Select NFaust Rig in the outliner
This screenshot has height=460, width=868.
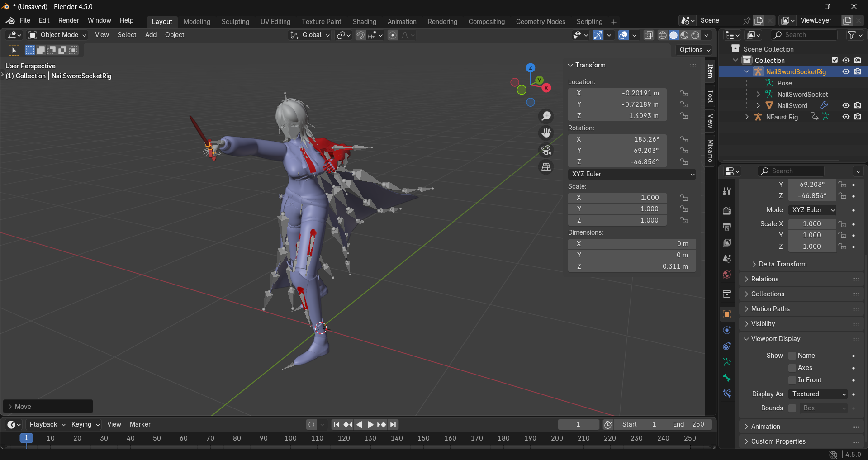(x=782, y=117)
